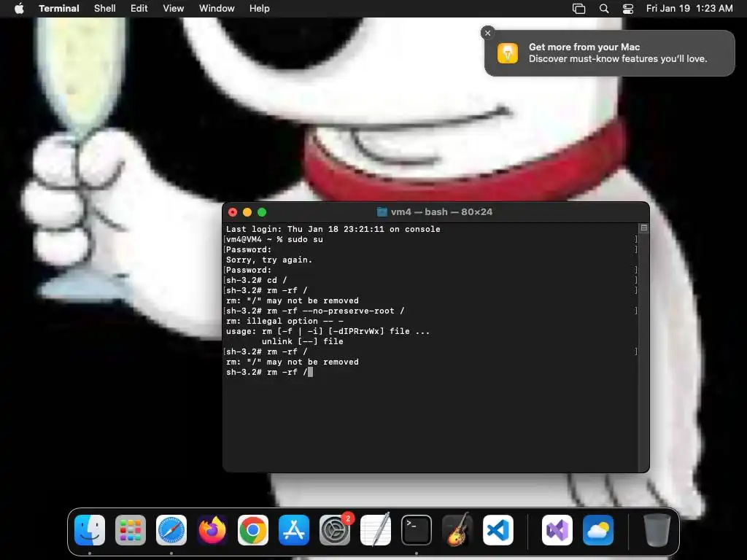This screenshot has width=747, height=560.
Task: Launch Firefox from the Dock
Action: pos(212,530)
